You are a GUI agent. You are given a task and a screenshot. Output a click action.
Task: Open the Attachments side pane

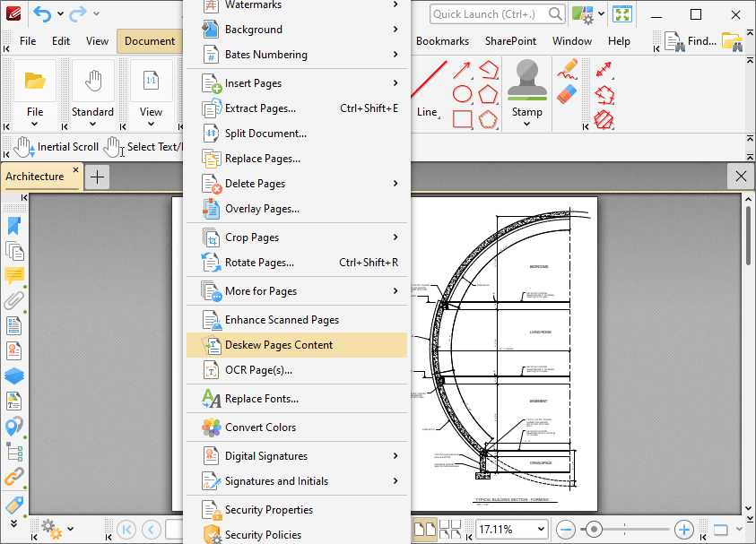click(x=14, y=300)
